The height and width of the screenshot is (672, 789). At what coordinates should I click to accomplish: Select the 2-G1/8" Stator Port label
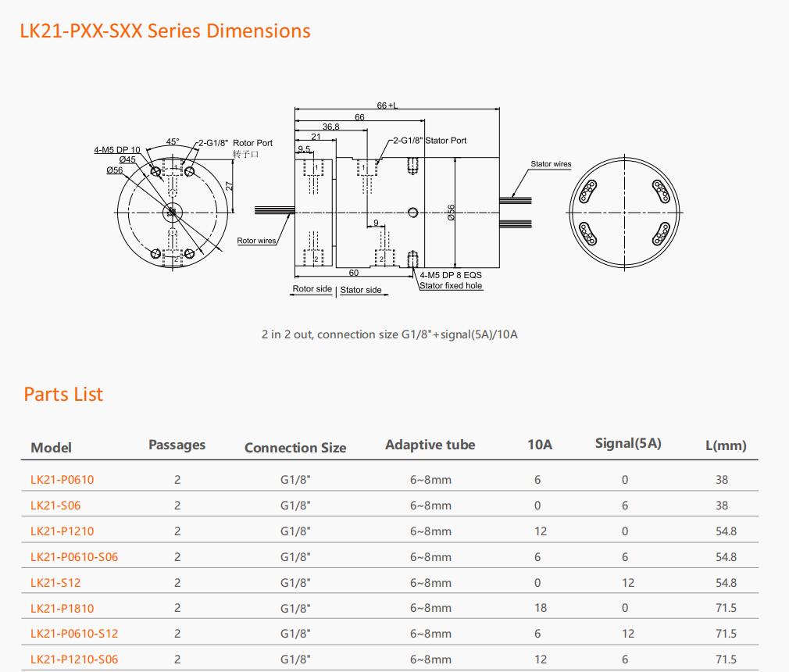click(430, 141)
